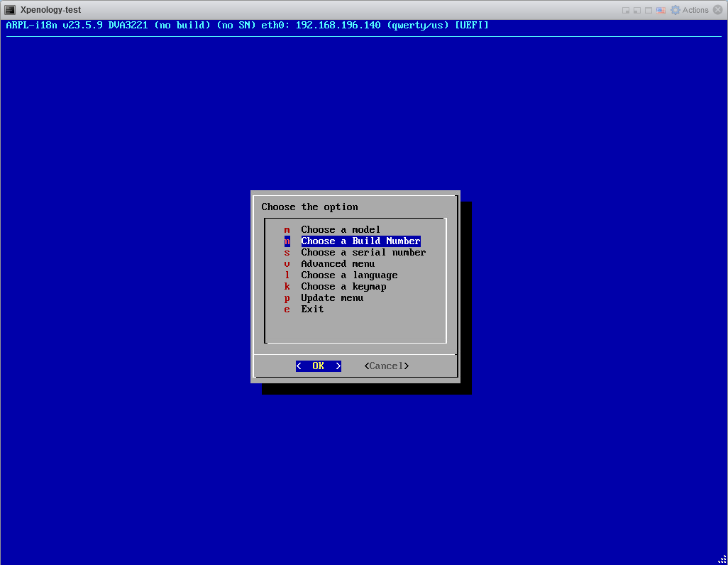
Task: Open the Actions gear menu
Action: tap(689, 10)
